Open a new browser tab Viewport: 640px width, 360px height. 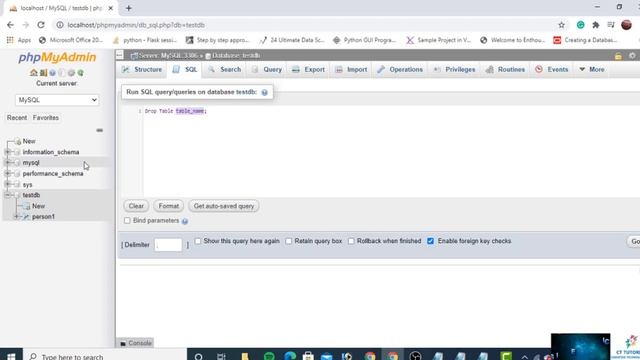(x=129, y=8)
